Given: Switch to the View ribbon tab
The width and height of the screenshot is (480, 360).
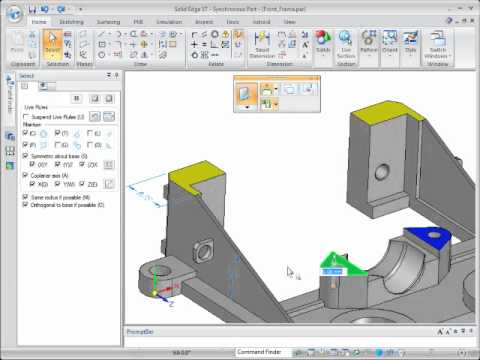Looking at the screenshot, I should click(x=289, y=22).
